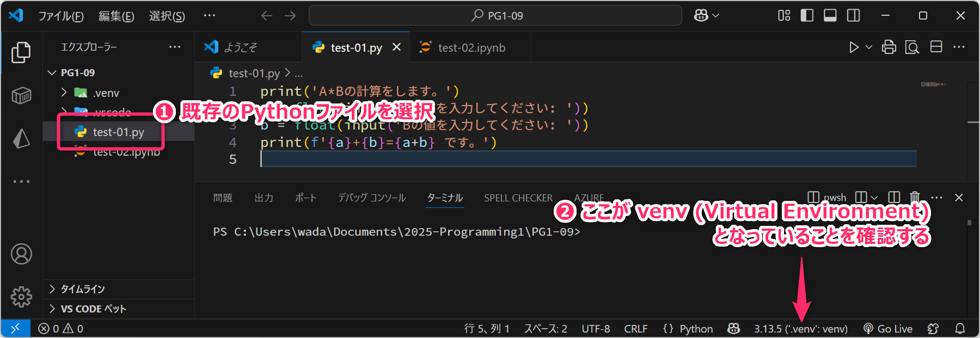
Task: Kill terminal with the trash can icon
Action: pyautogui.click(x=915, y=197)
